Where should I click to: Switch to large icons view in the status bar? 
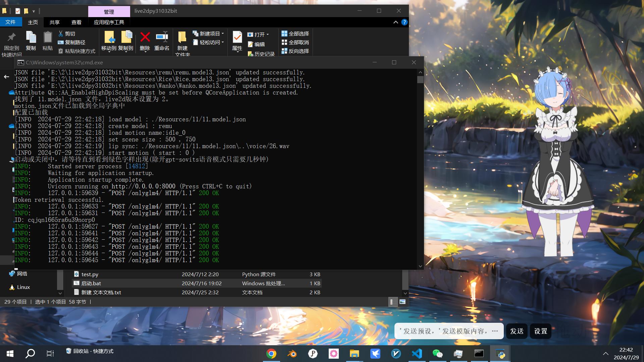tap(402, 302)
